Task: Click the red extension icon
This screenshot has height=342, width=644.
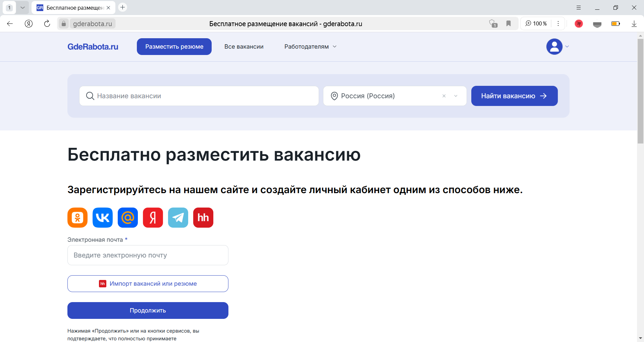Action: (579, 23)
